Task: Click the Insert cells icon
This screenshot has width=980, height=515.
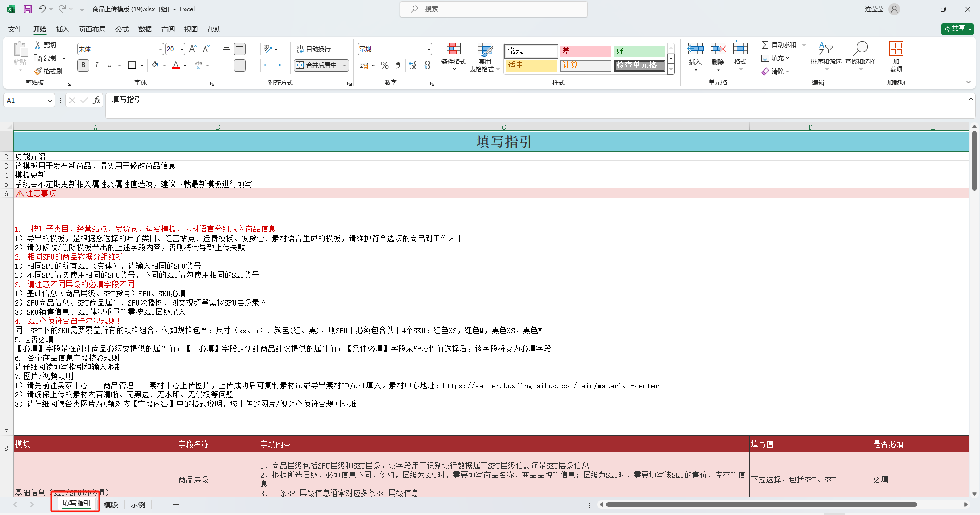Action: pyautogui.click(x=695, y=49)
